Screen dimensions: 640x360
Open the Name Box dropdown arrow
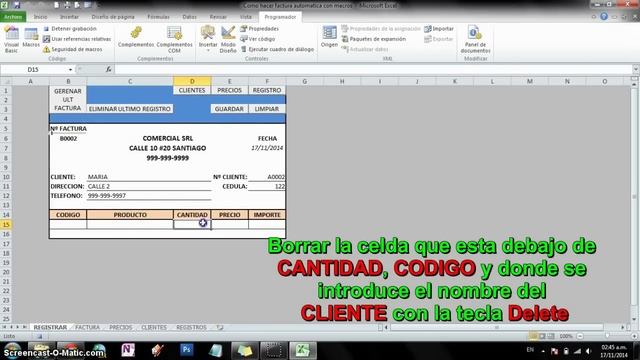(70, 70)
